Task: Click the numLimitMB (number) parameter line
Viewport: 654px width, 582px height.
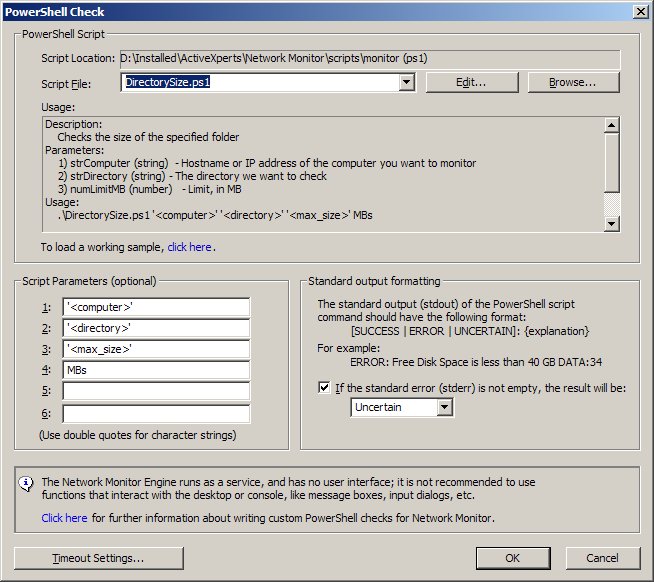Action: click(150, 189)
